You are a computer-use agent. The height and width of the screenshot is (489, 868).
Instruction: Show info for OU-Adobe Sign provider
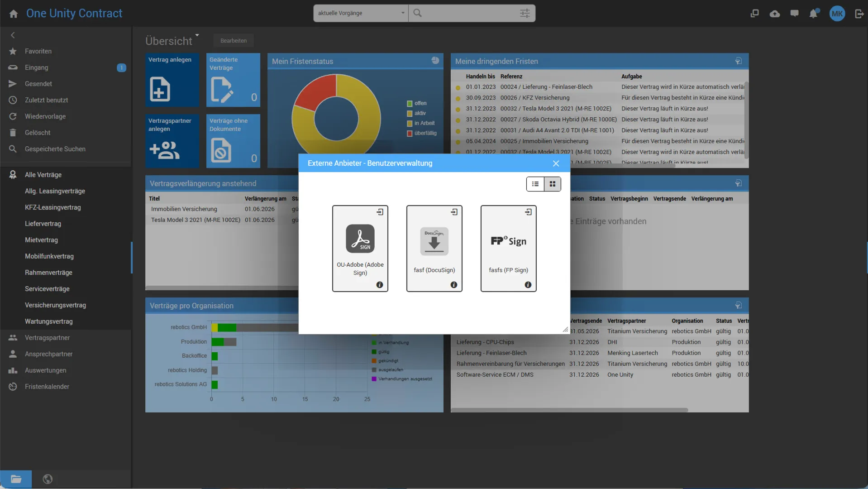coord(380,285)
